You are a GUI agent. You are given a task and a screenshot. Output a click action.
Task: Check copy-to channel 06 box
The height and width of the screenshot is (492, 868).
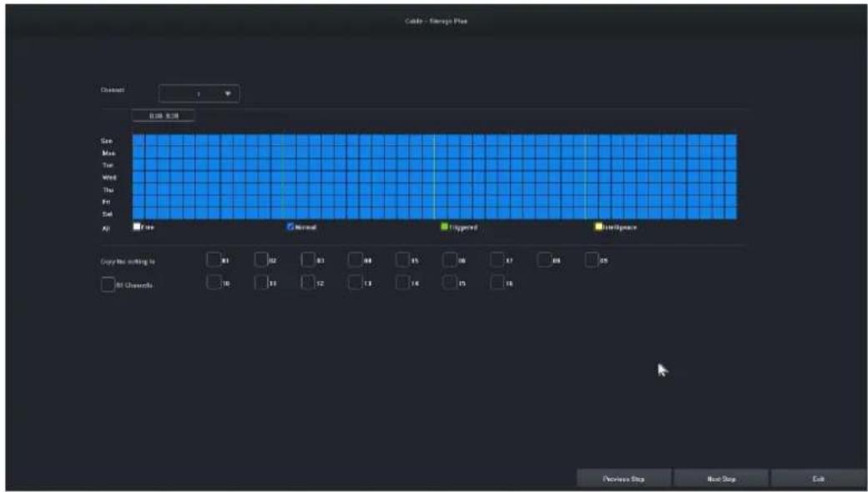click(450, 260)
